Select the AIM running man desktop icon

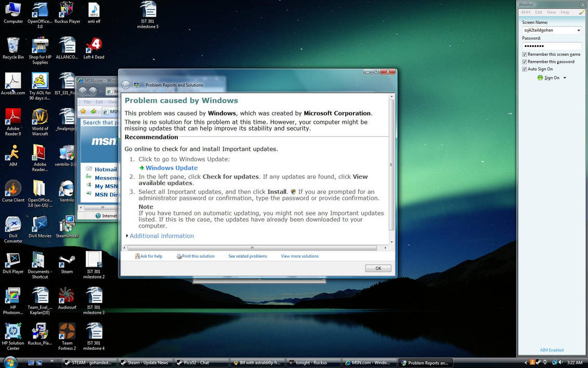(13, 156)
